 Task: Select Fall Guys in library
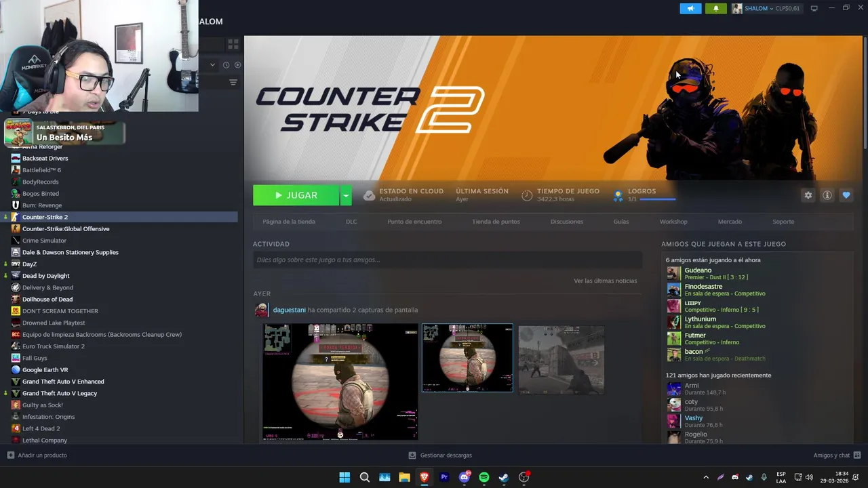(35, 358)
